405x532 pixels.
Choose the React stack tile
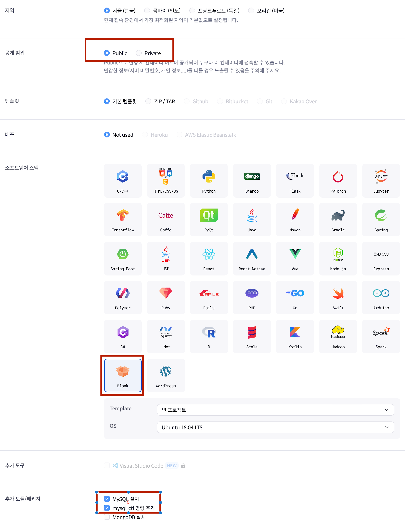point(208,259)
